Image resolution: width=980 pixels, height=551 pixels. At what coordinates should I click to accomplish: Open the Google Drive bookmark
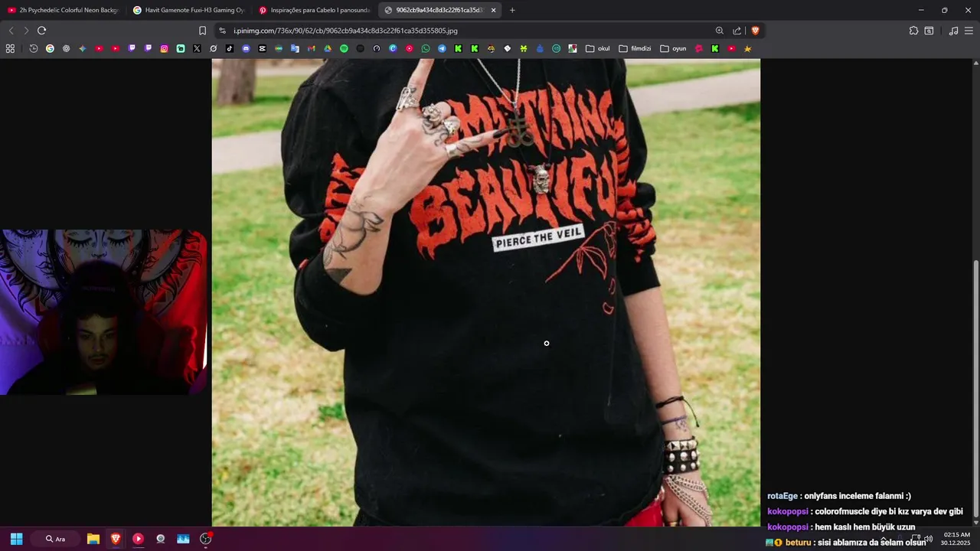coord(328,48)
